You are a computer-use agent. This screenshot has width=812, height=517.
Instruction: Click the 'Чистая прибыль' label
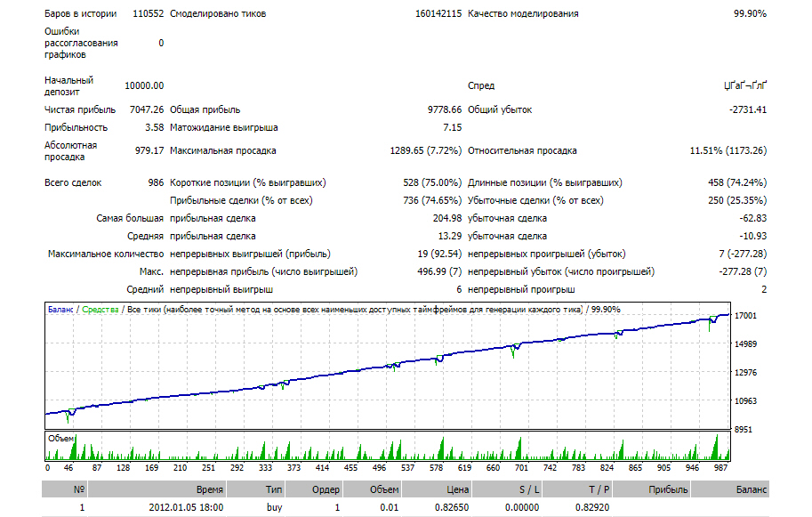click(80, 109)
